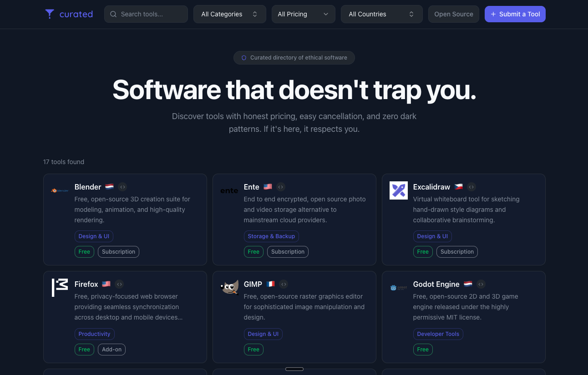This screenshot has height=375, width=588.
Task: Click open-source code badge next to Godot Engine
Action: tap(481, 284)
